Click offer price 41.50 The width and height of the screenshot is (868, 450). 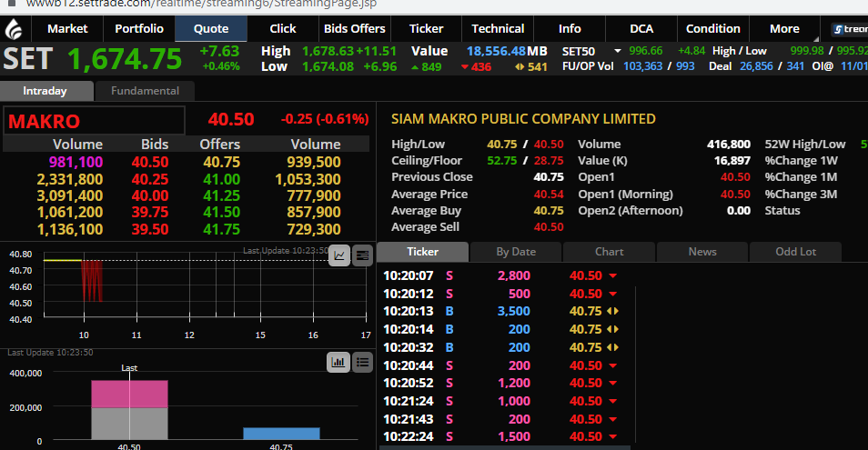(x=221, y=213)
